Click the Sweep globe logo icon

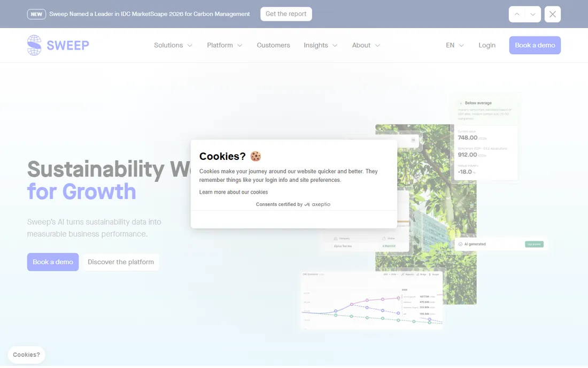(34, 45)
